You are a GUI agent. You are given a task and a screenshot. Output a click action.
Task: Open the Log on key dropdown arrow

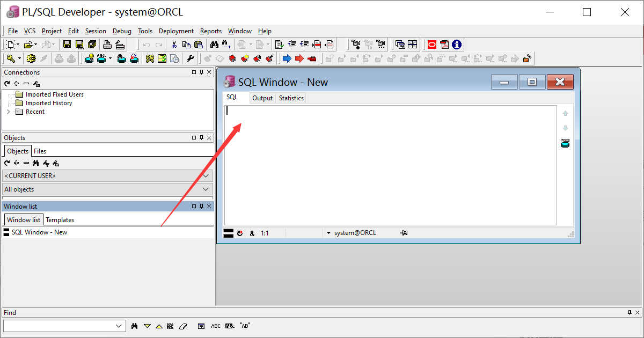[x=20, y=58]
